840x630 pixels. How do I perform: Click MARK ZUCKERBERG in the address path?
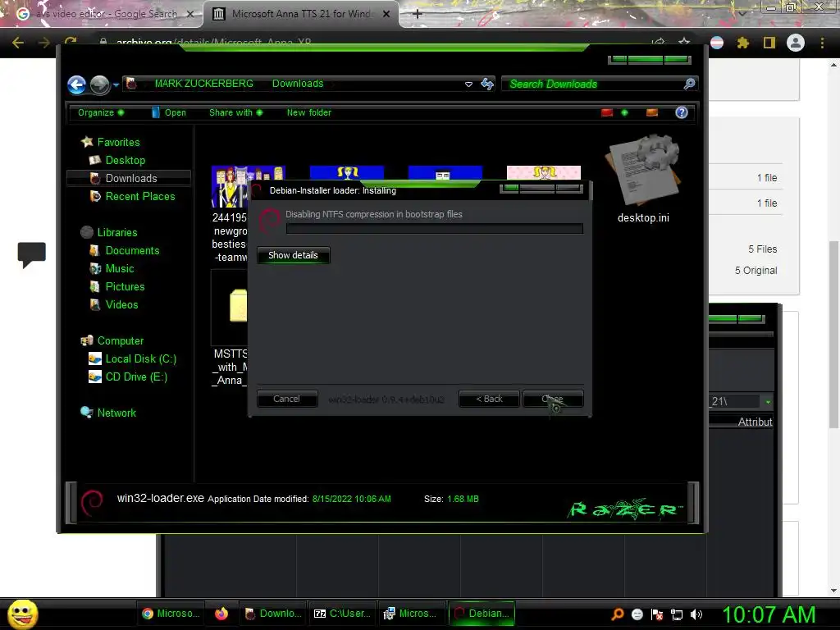pos(203,84)
